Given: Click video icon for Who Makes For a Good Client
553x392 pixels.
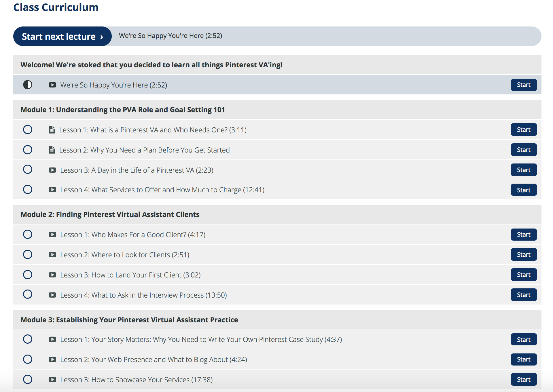Looking at the screenshot, I should click(52, 235).
